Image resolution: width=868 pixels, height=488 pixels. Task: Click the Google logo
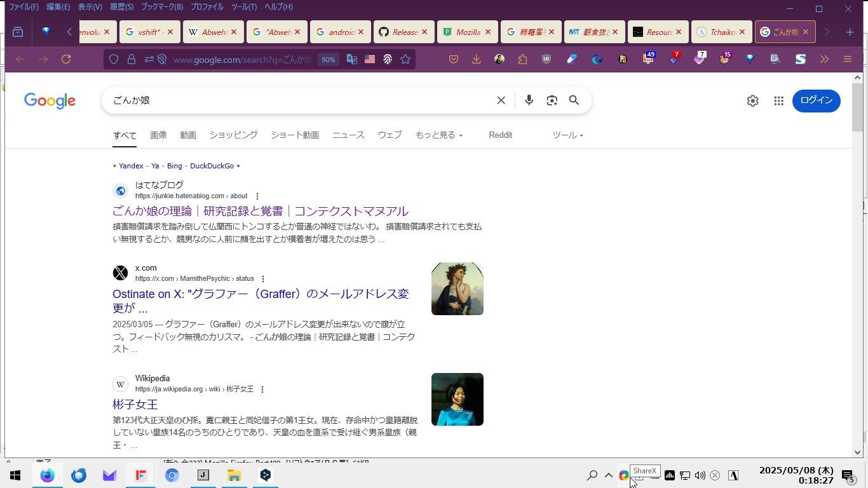pos(50,100)
